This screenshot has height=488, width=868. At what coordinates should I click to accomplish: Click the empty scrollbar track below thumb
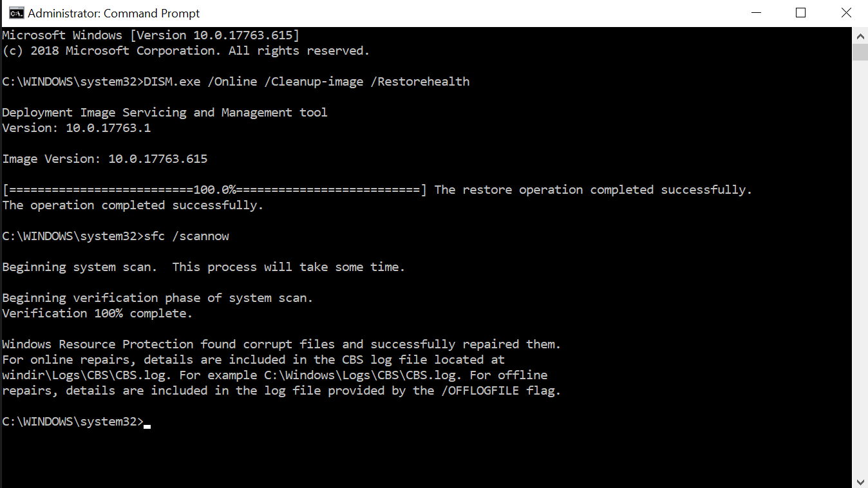[860, 267]
